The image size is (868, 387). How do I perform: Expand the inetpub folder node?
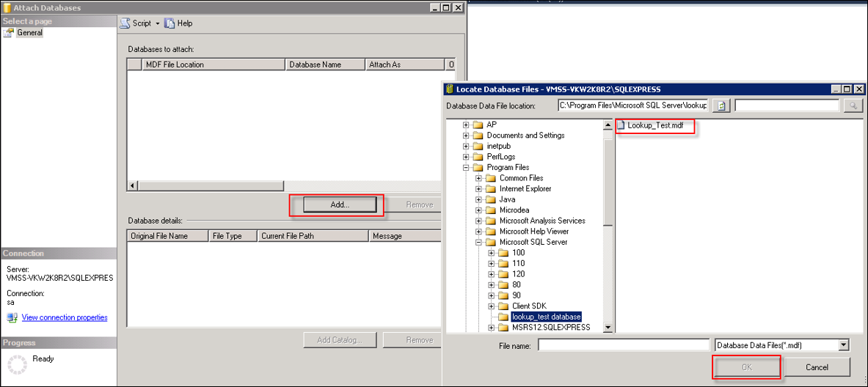tap(466, 146)
